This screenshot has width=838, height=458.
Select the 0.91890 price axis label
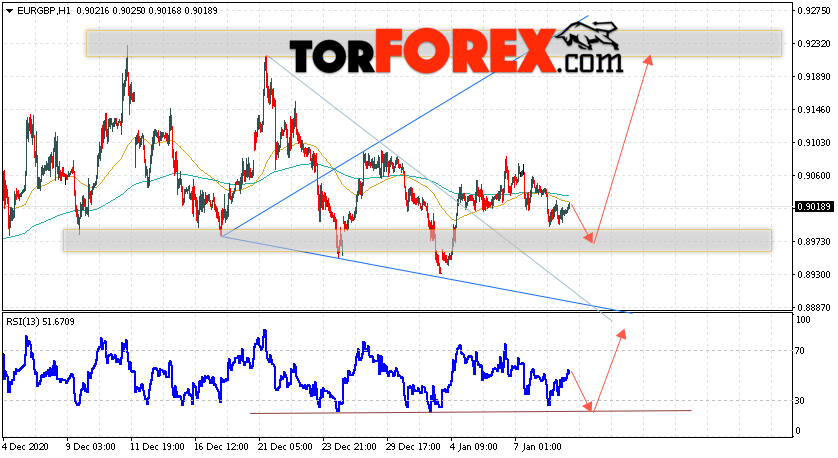click(x=814, y=76)
